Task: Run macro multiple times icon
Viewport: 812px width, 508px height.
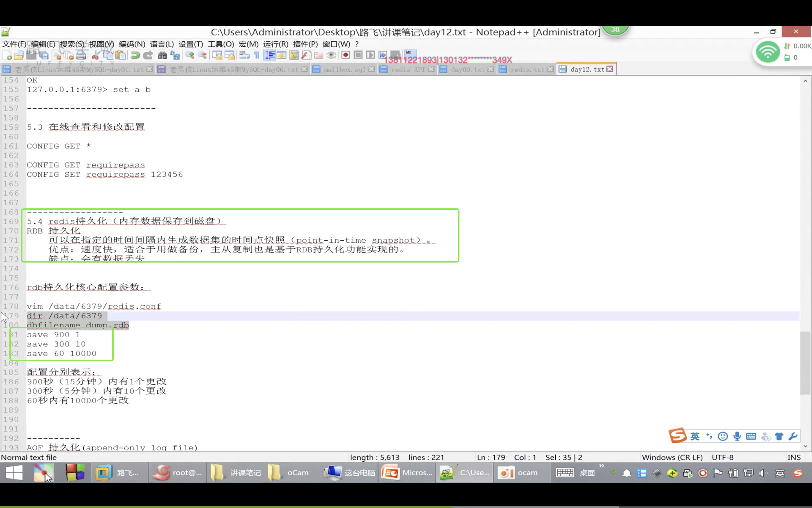Action: pos(383,55)
